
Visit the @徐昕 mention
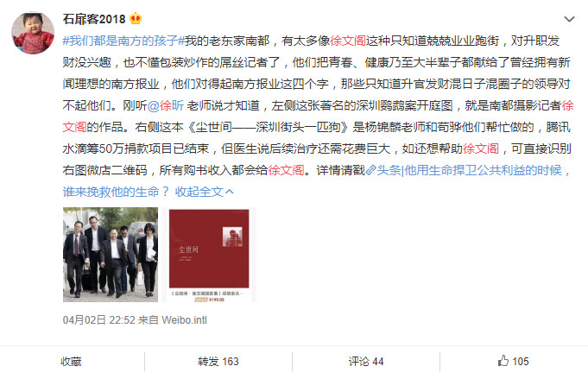click(x=166, y=105)
